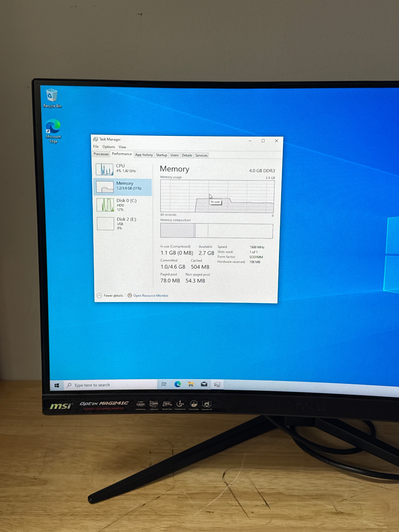Click Open Resource Monitor link

coord(151,296)
